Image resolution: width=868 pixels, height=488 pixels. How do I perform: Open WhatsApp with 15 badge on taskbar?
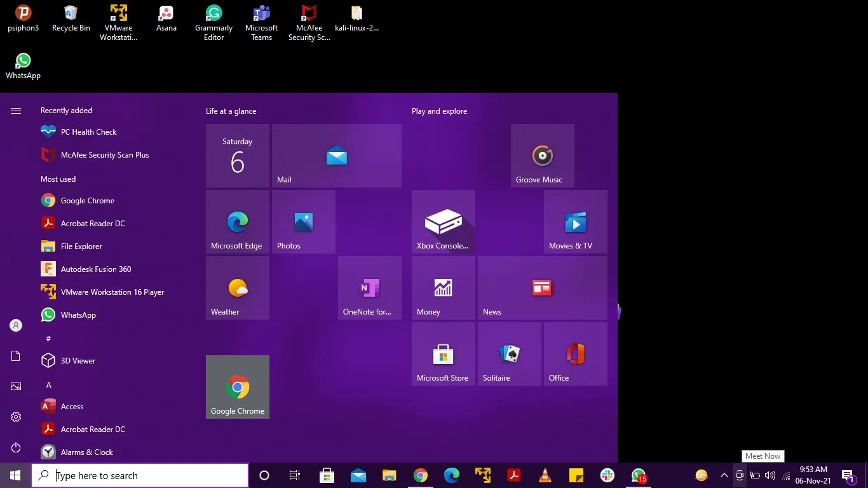point(639,475)
